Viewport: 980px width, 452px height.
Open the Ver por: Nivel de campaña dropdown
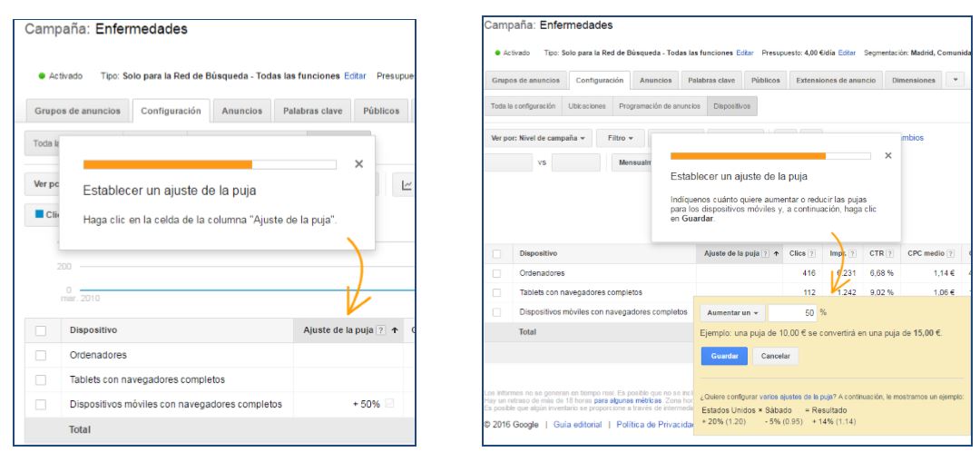tap(537, 138)
